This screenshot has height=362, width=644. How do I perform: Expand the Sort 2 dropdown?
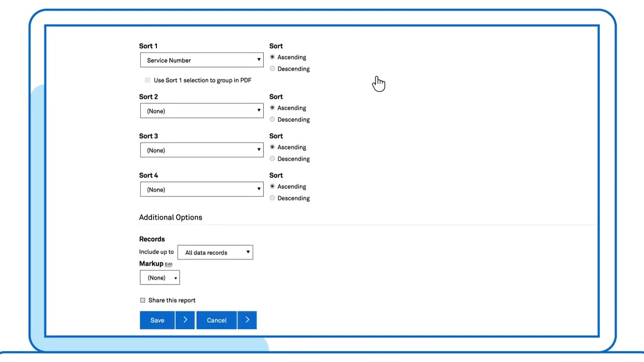point(201,111)
